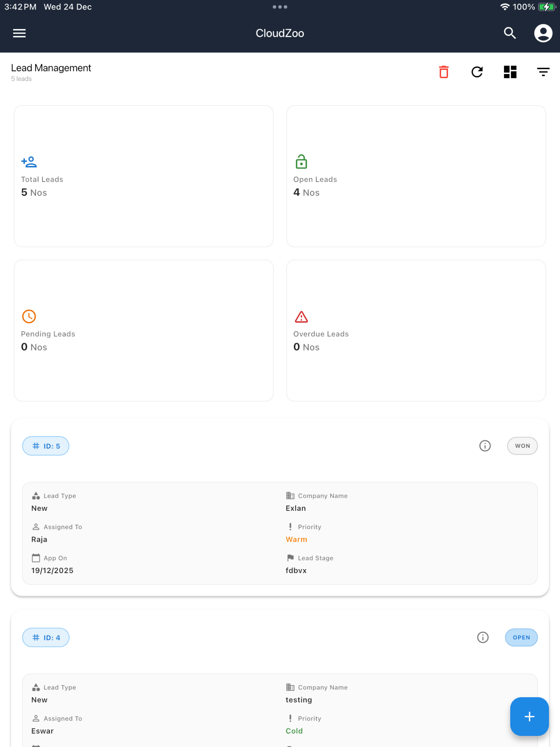560x747 pixels.
Task: Click priority value 'Warm'
Action: coord(296,539)
